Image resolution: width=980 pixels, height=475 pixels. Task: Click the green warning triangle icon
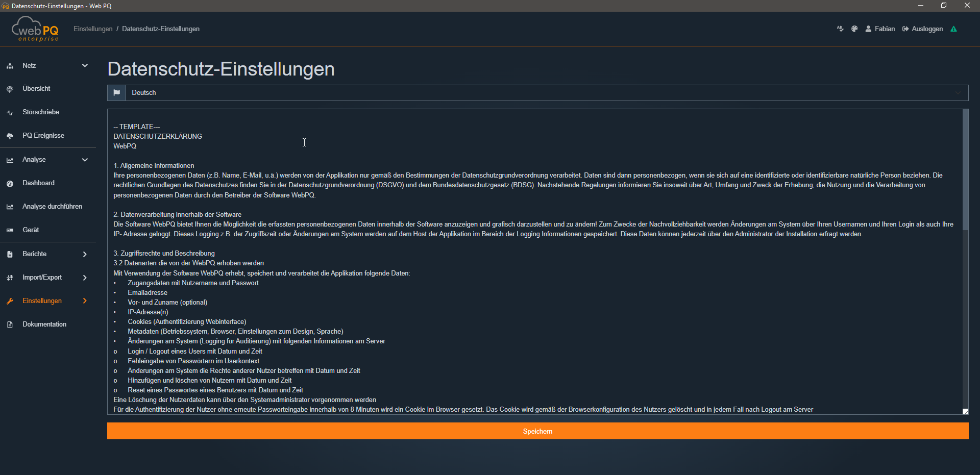[x=953, y=29]
